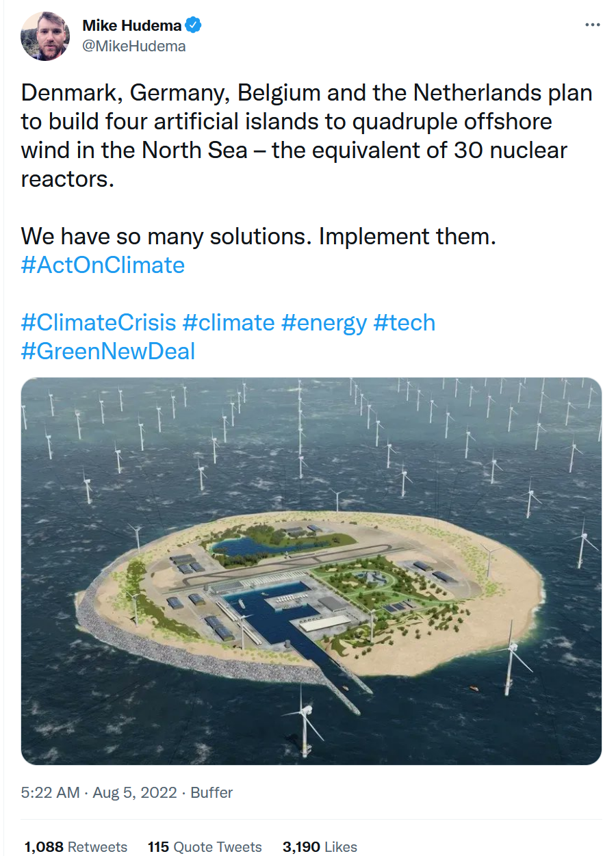Show the 115 Quote Tweets
The height and width of the screenshot is (856, 616).
point(204,846)
